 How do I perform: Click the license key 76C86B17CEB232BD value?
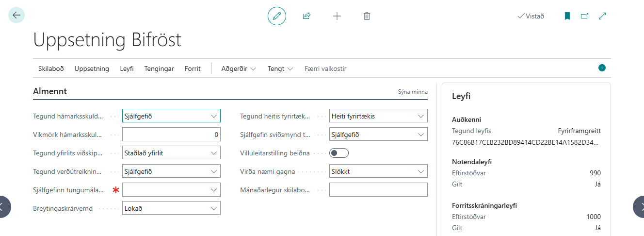(526, 142)
